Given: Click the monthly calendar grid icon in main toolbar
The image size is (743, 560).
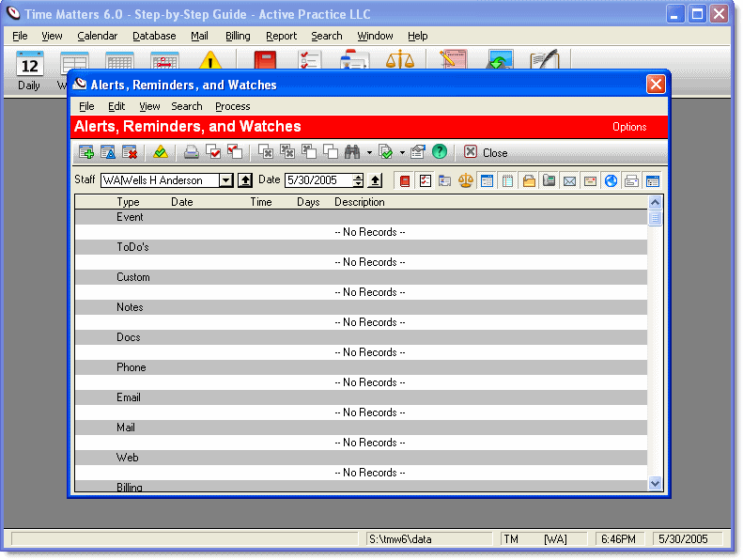Looking at the screenshot, I should pos(119,61).
